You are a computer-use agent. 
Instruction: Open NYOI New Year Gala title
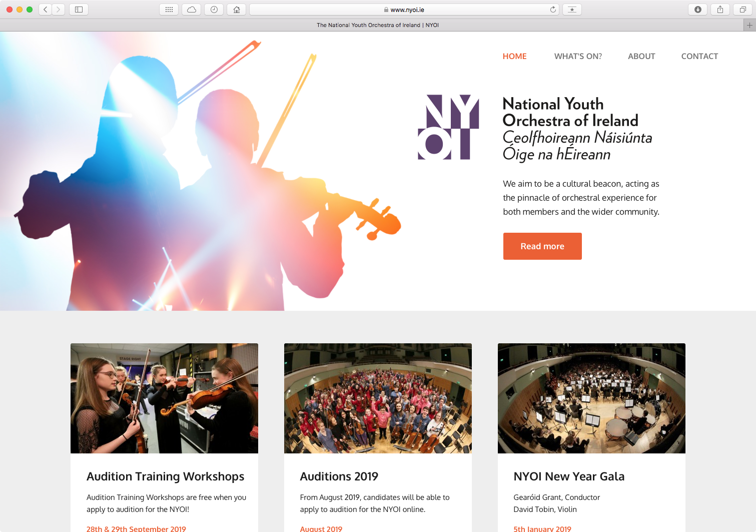point(569,476)
